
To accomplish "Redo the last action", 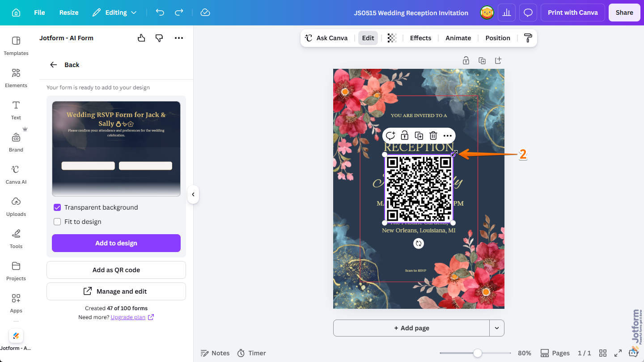I will tap(179, 13).
